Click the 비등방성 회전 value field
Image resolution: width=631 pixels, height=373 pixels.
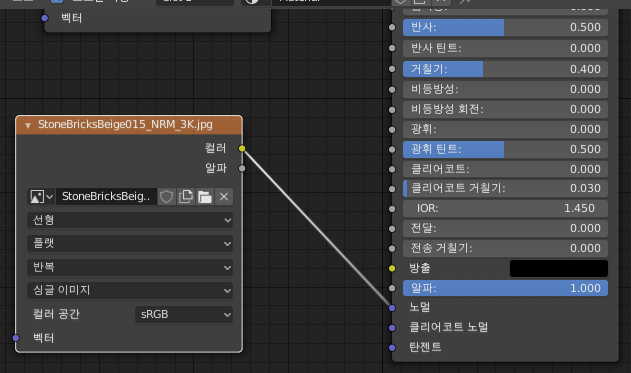coord(505,109)
